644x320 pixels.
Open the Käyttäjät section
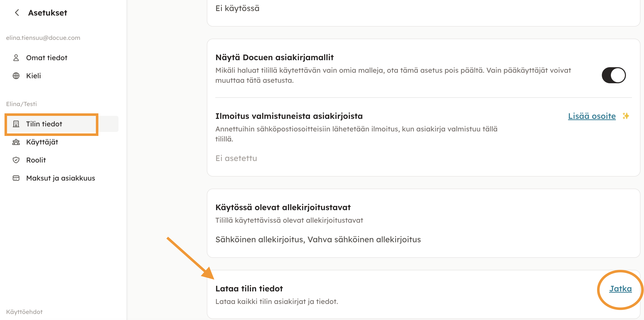tap(42, 142)
